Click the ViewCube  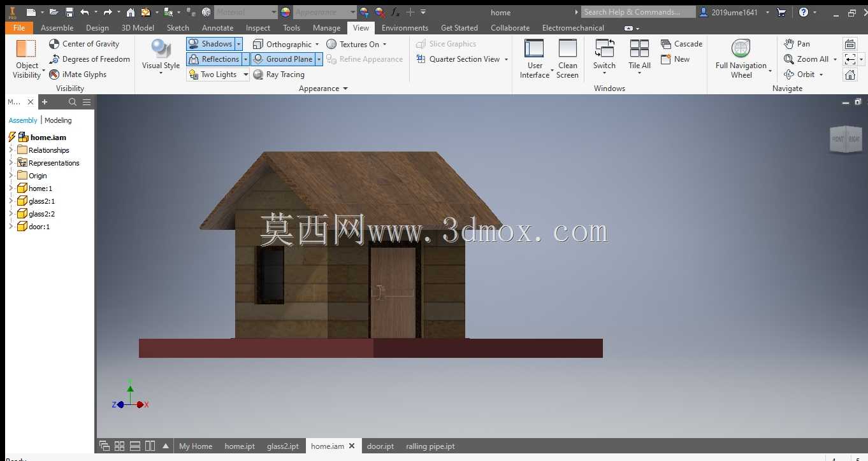(846, 138)
